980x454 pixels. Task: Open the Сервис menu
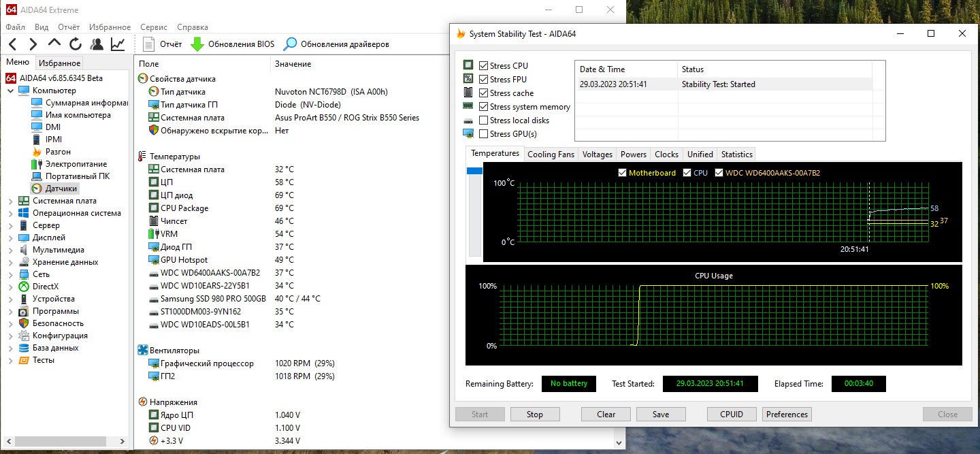point(154,27)
